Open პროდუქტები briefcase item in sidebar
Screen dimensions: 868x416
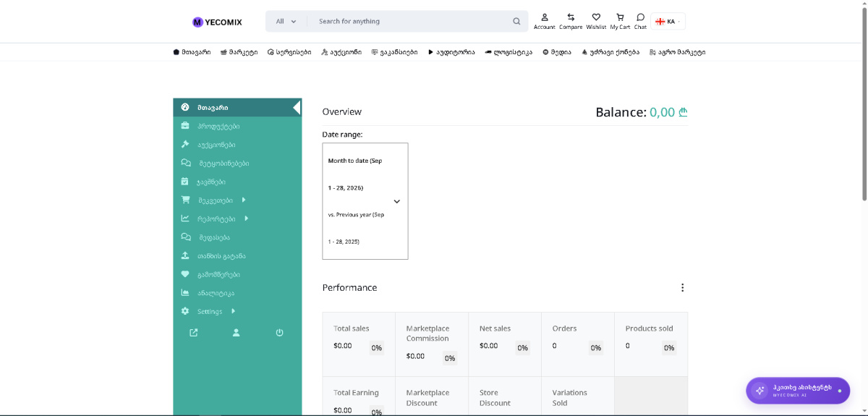237,126
